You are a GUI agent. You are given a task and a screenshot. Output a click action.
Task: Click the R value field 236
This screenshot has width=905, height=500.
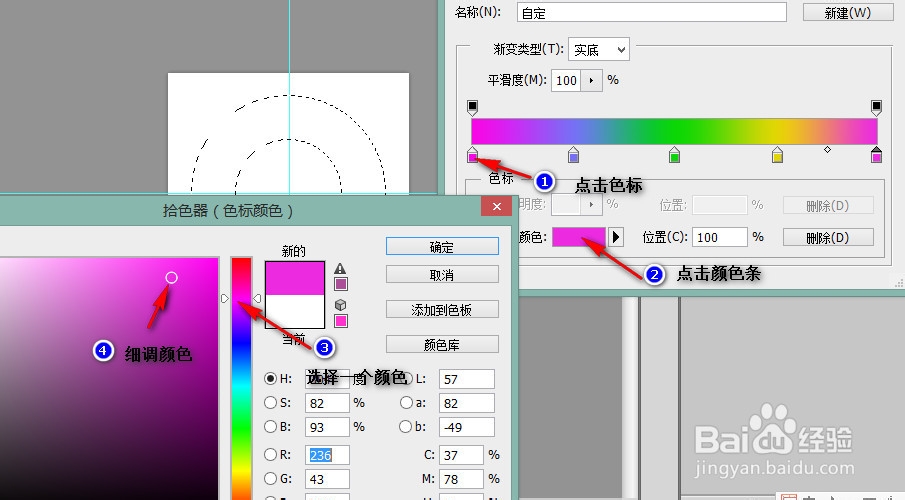[327, 455]
